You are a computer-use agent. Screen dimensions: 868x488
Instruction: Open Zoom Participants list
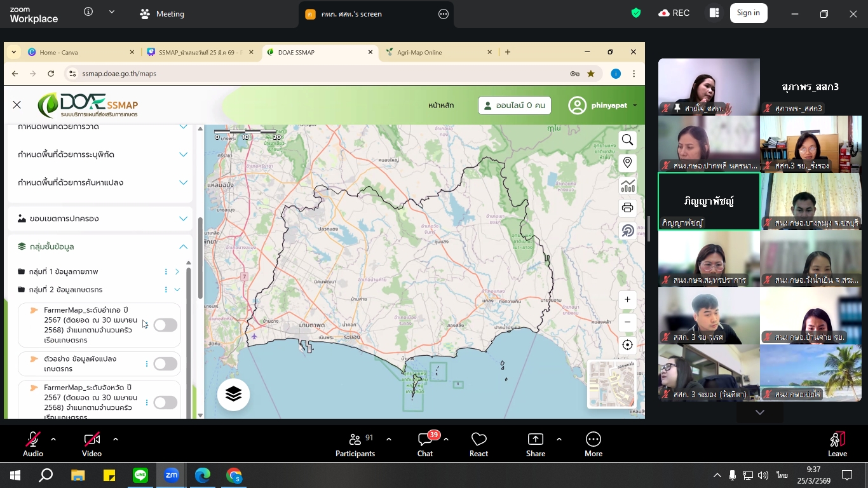point(355,444)
